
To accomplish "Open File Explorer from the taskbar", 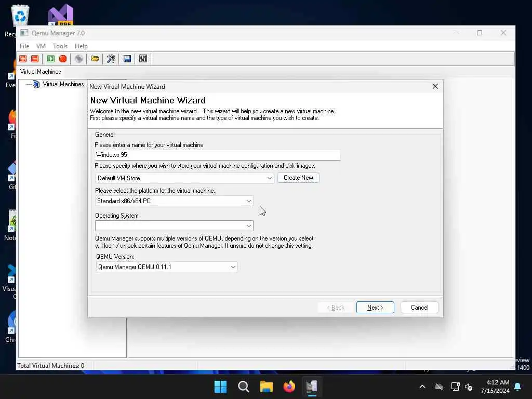I will tap(267, 387).
